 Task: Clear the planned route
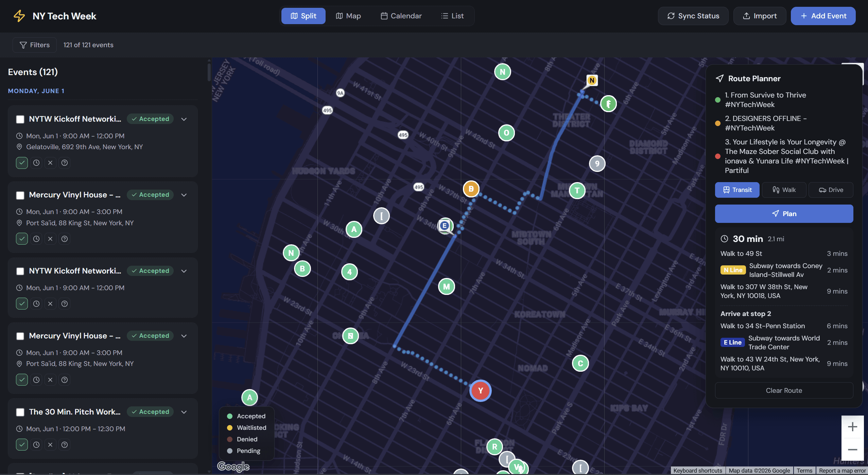[x=784, y=390]
